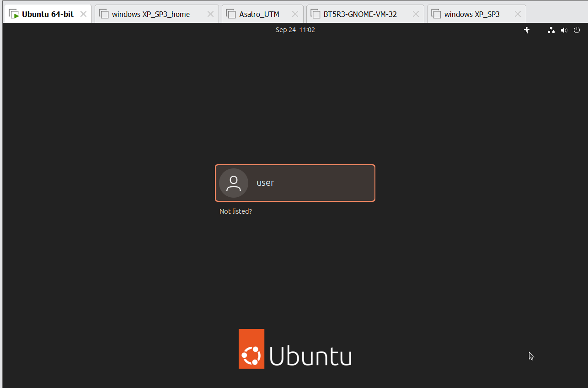588x388 pixels.
Task: Click the VM icon on windows XP_SP3_home tab
Action: pyautogui.click(x=104, y=14)
